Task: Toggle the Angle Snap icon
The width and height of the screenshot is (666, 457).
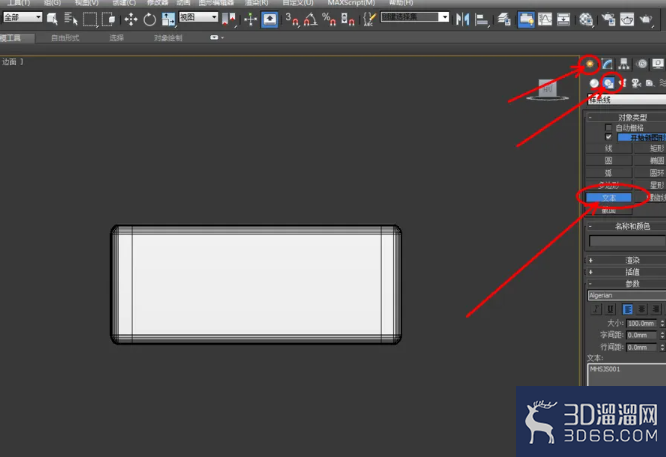Action: 310,19
